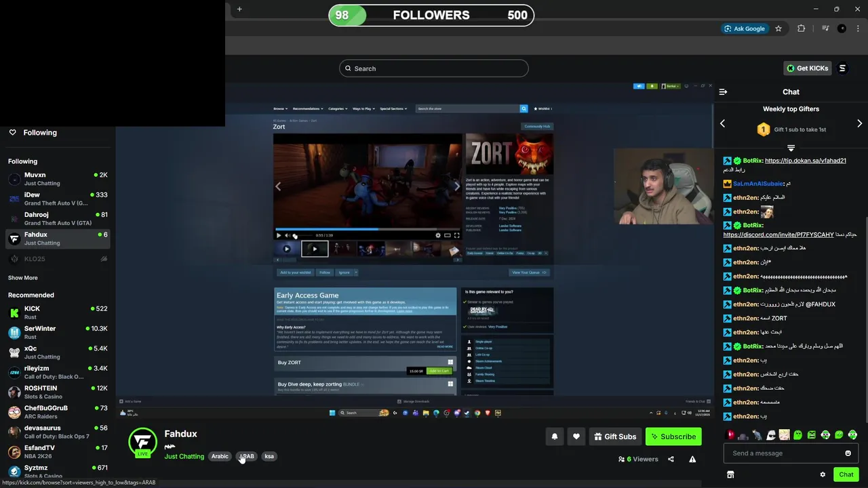Open recommended channel rileyizm
This screenshot has width=868, height=488.
(58, 372)
